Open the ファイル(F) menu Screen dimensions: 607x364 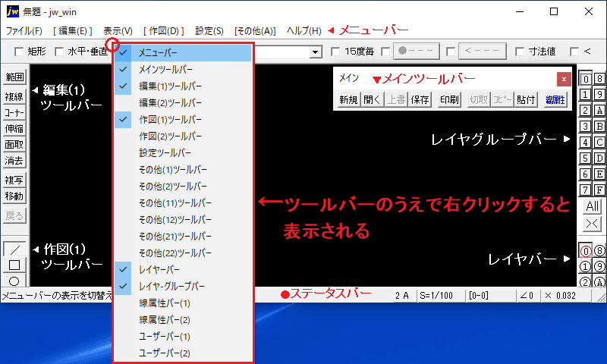pos(24,30)
